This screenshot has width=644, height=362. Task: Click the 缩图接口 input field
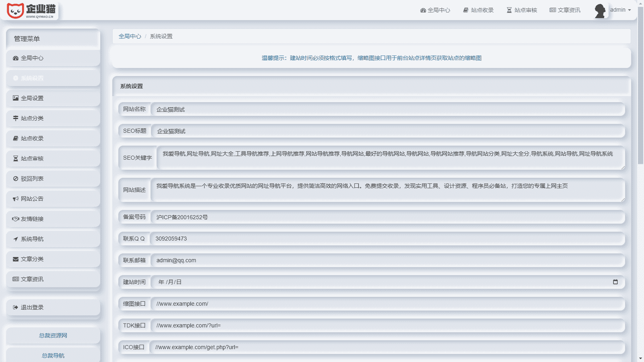pos(388,304)
